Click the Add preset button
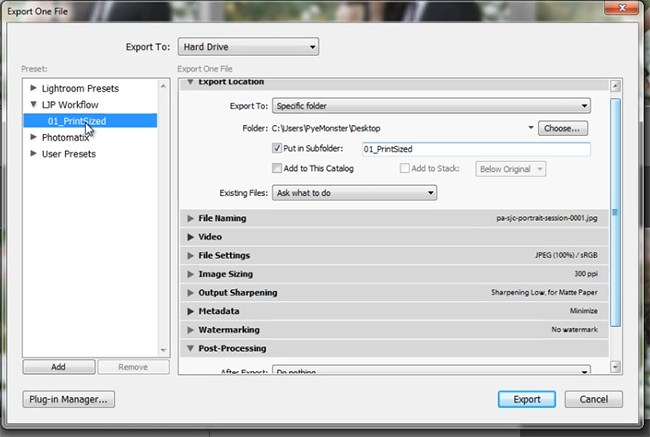The height and width of the screenshot is (437, 650). point(58,367)
